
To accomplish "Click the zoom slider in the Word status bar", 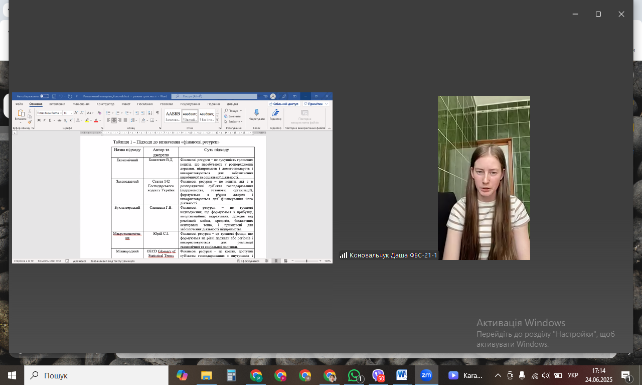I will click(306, 261).
